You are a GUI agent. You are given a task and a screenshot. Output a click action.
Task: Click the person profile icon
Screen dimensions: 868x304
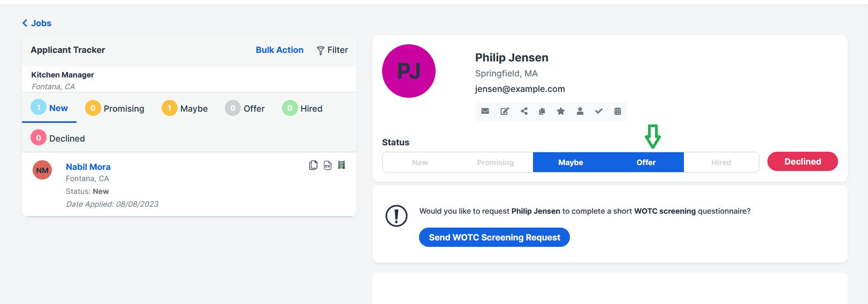pyautogui.click(x=580, y=111)
